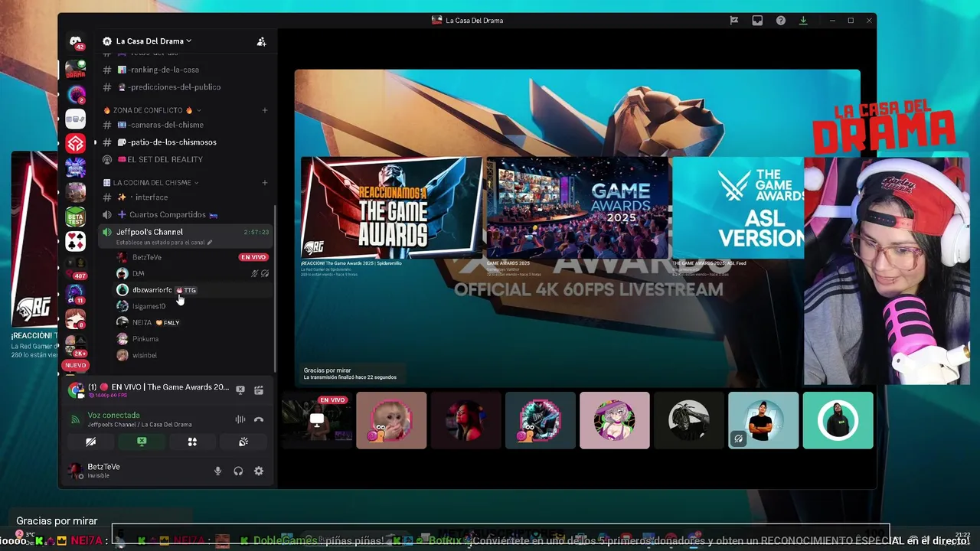Open the activities button in voice panel
The height and width of the screenshot is (551, 980).
[x=192, y=442]
